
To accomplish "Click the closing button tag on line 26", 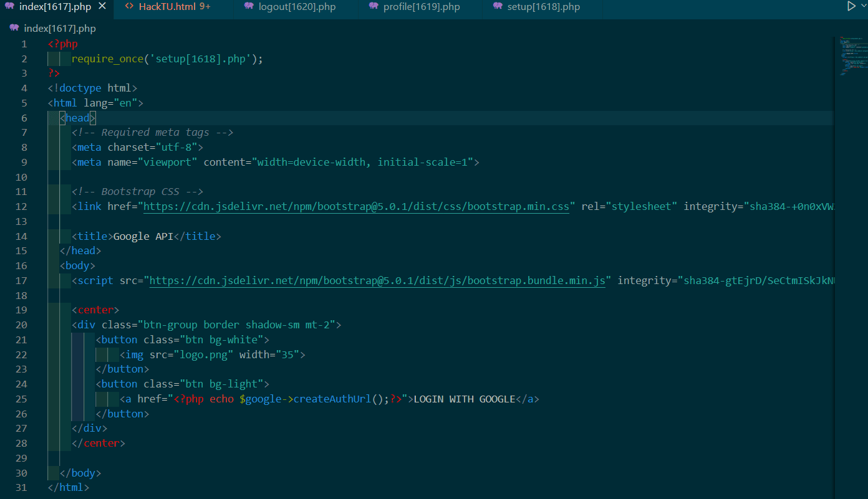I will [122, 414].
